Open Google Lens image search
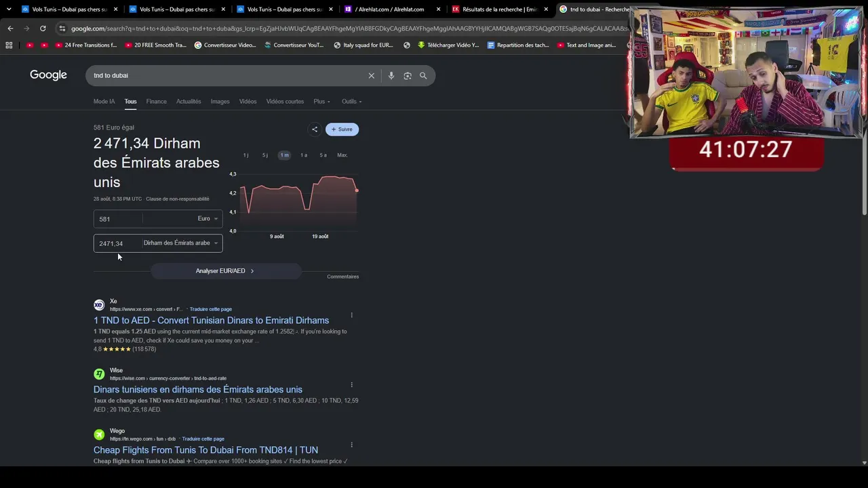This screenshot has width=868, height=488. point(408,76)
